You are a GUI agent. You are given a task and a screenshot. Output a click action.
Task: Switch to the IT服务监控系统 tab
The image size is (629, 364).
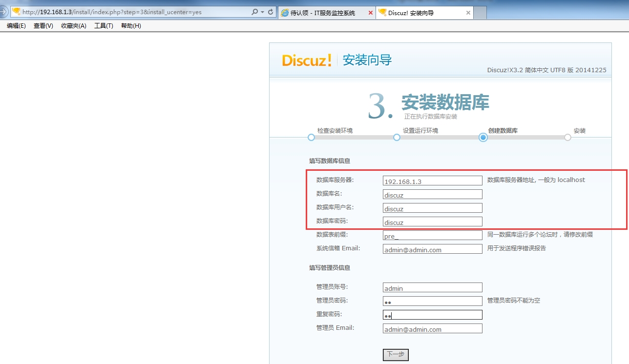[x=327, y=13]
